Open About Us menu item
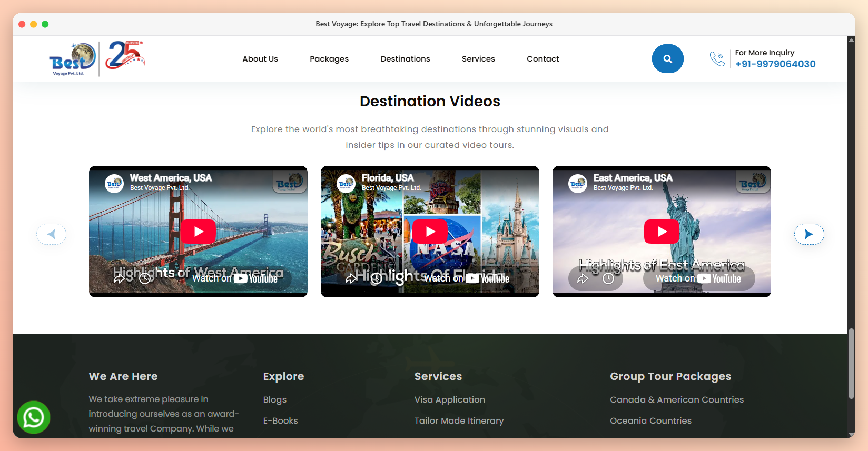This screenshot has height=451, width=868. pos(260,59)
